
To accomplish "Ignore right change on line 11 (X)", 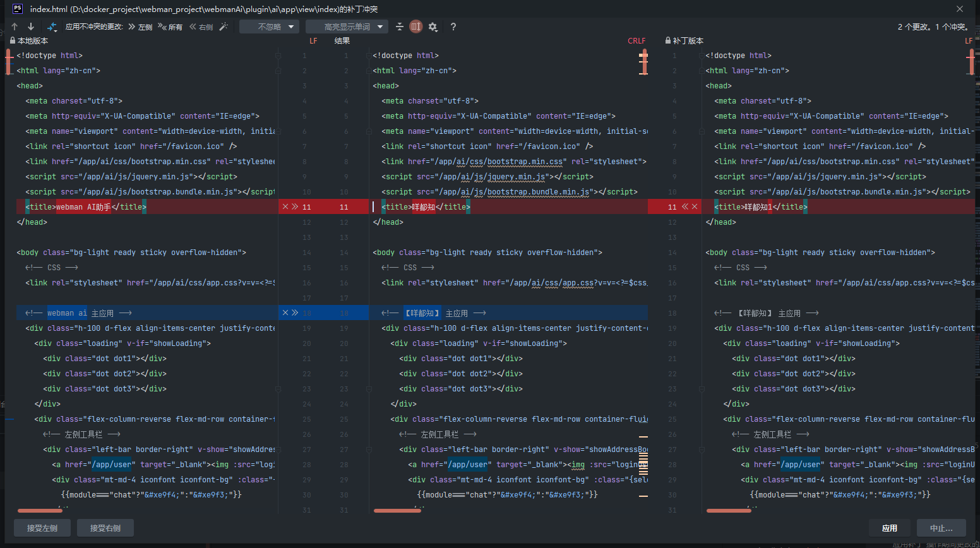I will coord(695,206).
